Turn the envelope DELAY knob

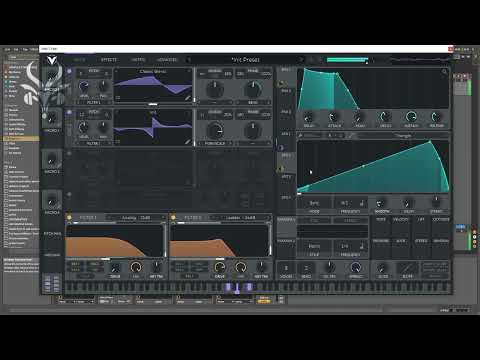pyautogui.click(x=309, y=117)
